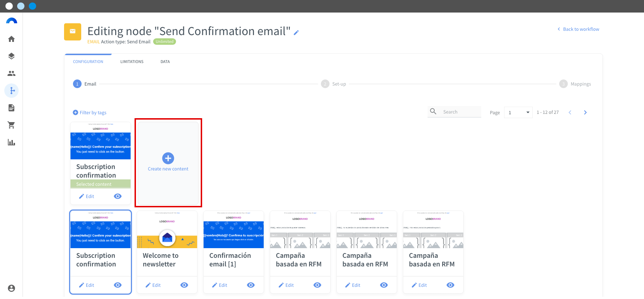Switch to the CONFIGURATION tab
Screen dimensions: 644x299
(88, 62)
